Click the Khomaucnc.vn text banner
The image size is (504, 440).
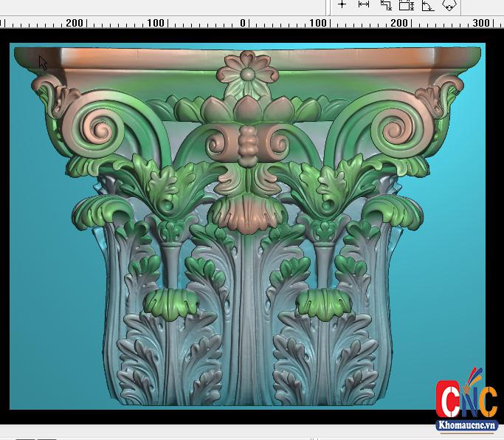click(466, 425)
